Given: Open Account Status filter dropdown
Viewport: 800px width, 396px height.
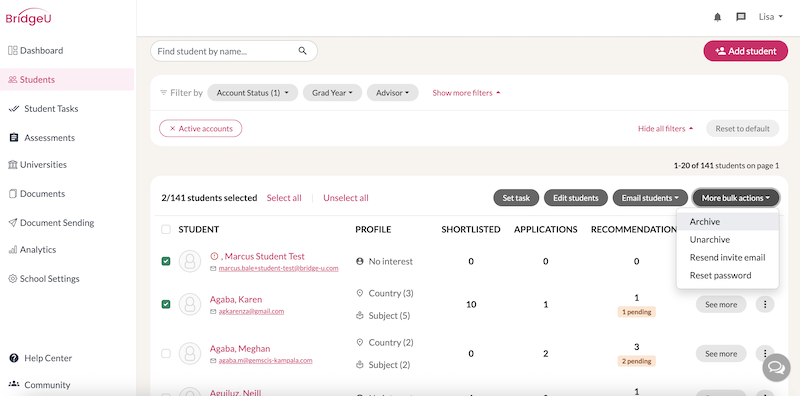Looking at the screenshot, I should tap(253, 93).
